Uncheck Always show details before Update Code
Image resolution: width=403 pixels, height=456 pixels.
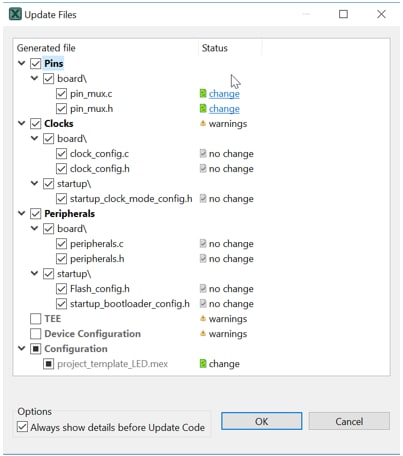[x=22, y=427]
